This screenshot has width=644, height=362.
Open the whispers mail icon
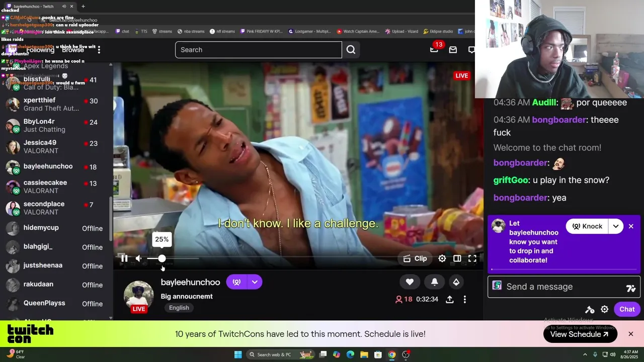[453, 50]
